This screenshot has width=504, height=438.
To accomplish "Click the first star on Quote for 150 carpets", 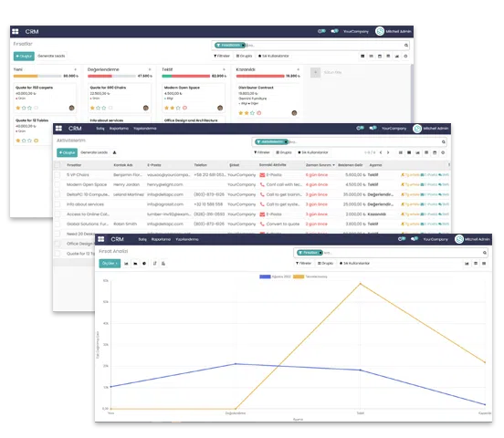I will pyautogui.click(x=18, y=108).
